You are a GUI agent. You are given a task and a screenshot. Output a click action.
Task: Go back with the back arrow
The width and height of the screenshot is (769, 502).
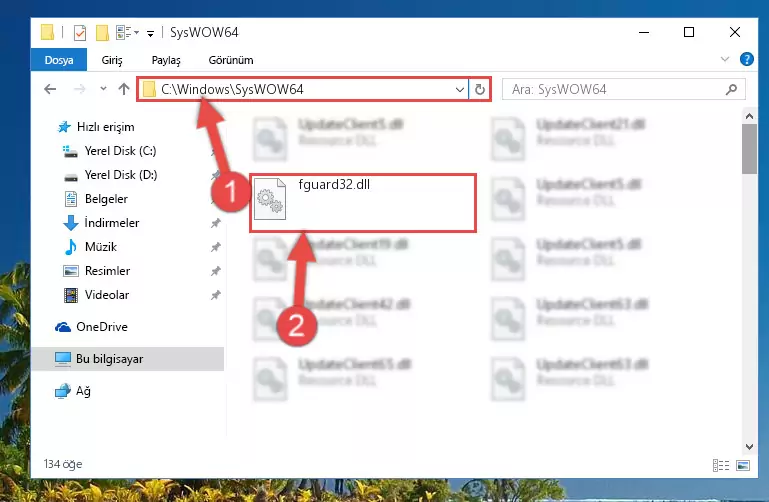(50, 89)
